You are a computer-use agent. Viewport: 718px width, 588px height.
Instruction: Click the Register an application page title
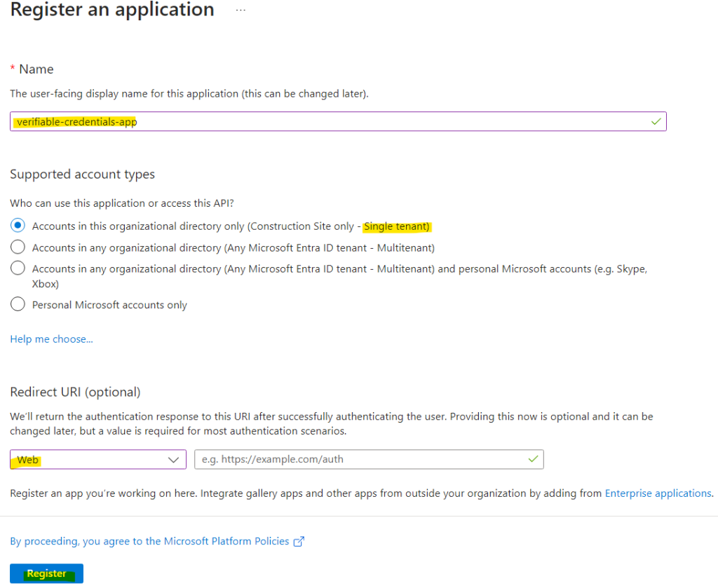click(112, 10)
